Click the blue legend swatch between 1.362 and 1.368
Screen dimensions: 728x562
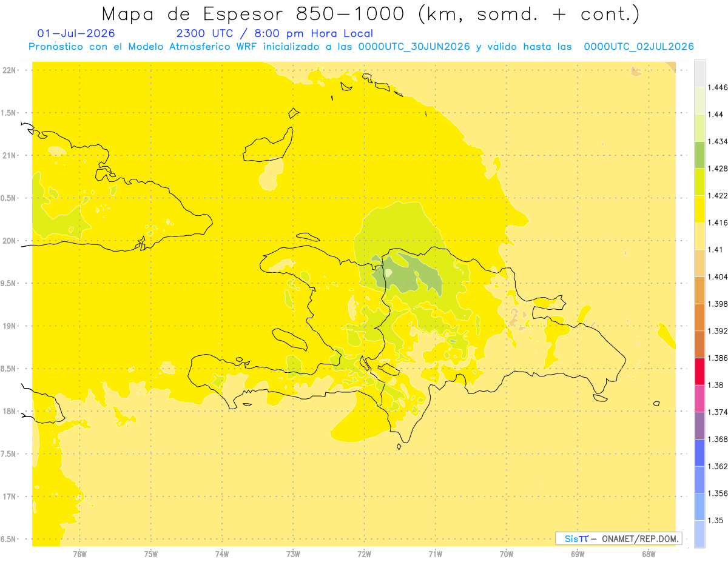pos(699,452)
